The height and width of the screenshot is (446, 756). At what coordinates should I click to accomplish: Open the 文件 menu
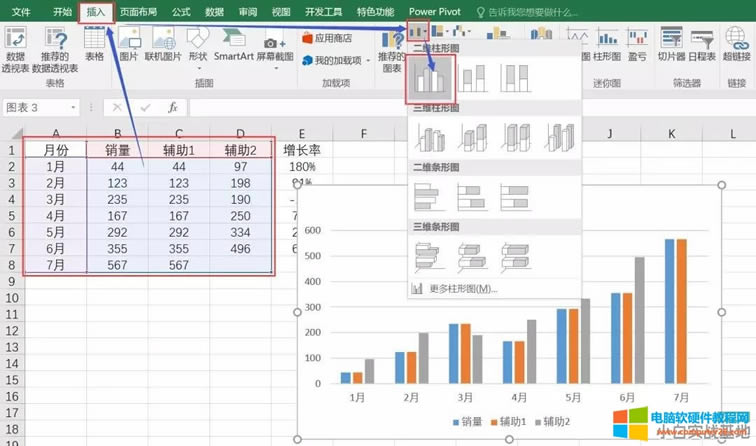coord(20,12)
